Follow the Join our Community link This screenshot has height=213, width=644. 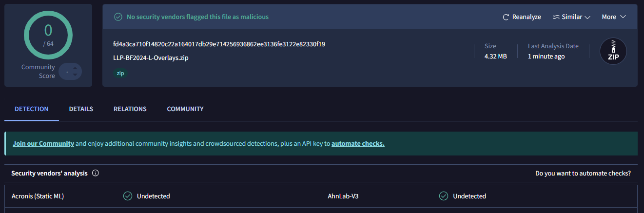(x=43, y=144)
